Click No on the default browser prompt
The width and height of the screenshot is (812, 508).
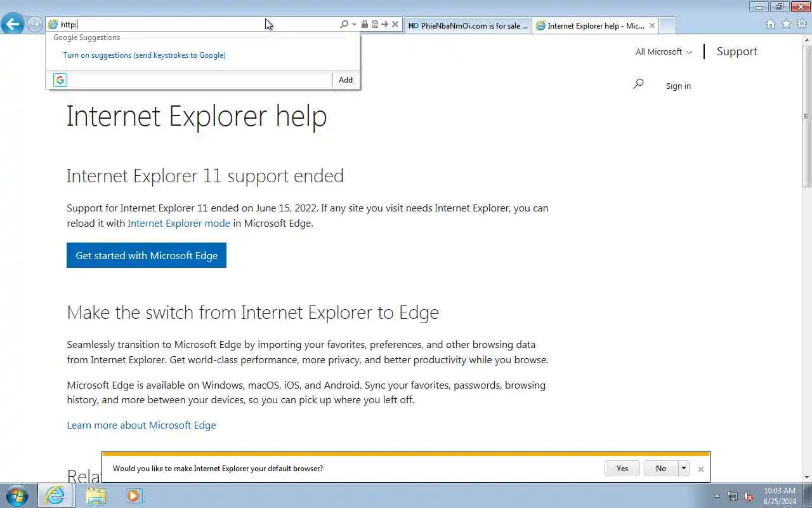click(661, 469)
